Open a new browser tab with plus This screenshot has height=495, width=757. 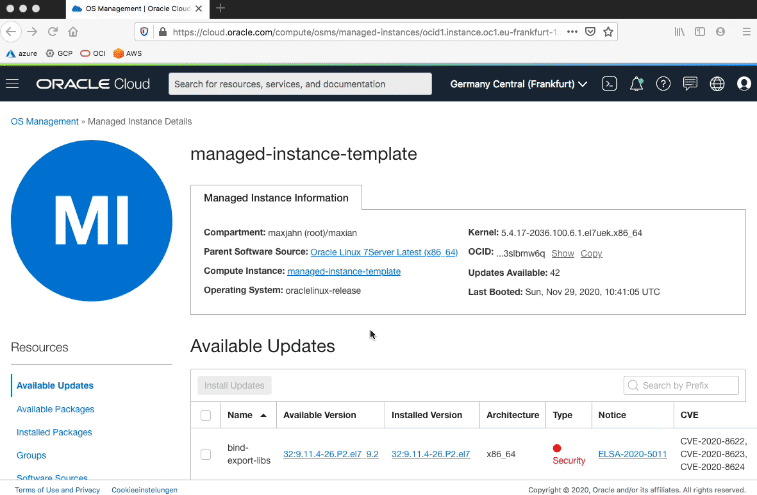coord(220,8)
